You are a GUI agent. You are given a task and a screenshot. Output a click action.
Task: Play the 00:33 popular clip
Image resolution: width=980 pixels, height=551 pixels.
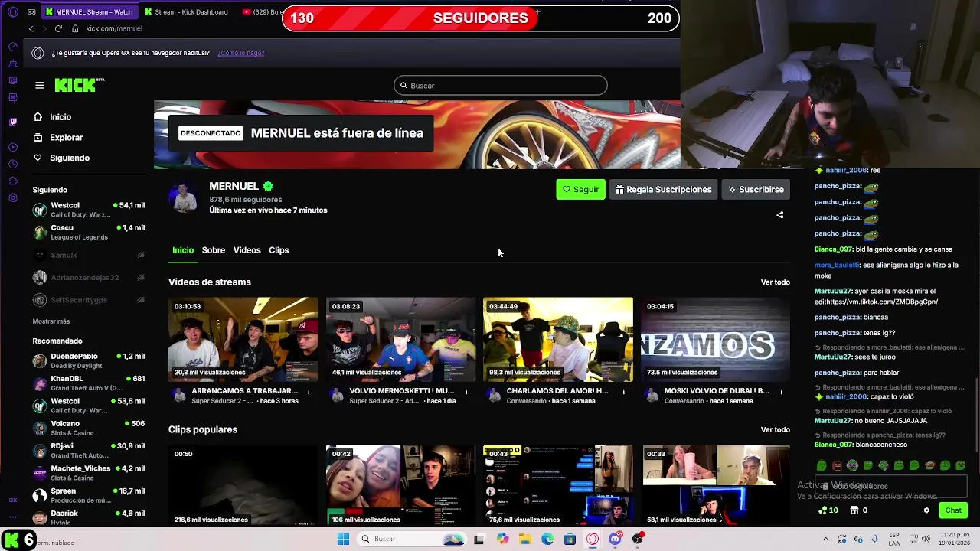pyautogui.click(x=716, y=485)
